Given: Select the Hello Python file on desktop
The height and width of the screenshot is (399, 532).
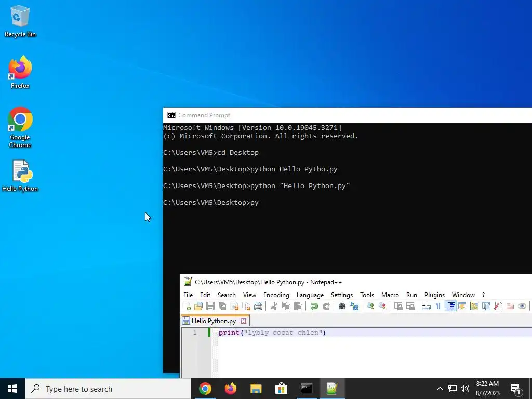Looking at the screenshot, I should tap(20, 176).
